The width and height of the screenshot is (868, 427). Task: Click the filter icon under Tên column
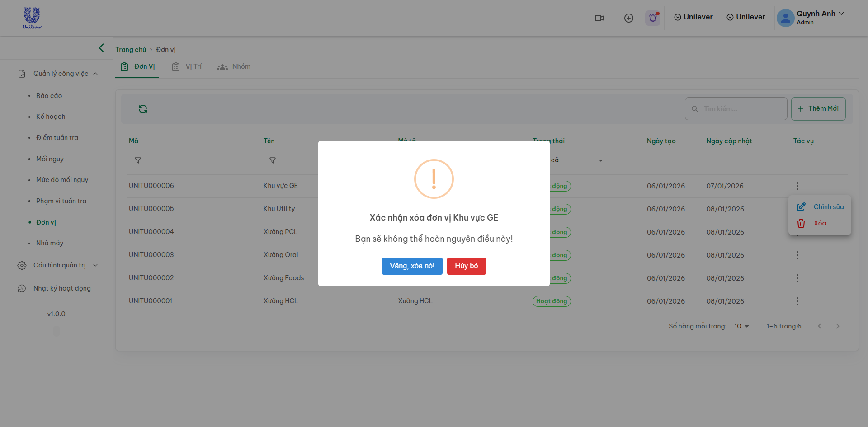point(273,160)
